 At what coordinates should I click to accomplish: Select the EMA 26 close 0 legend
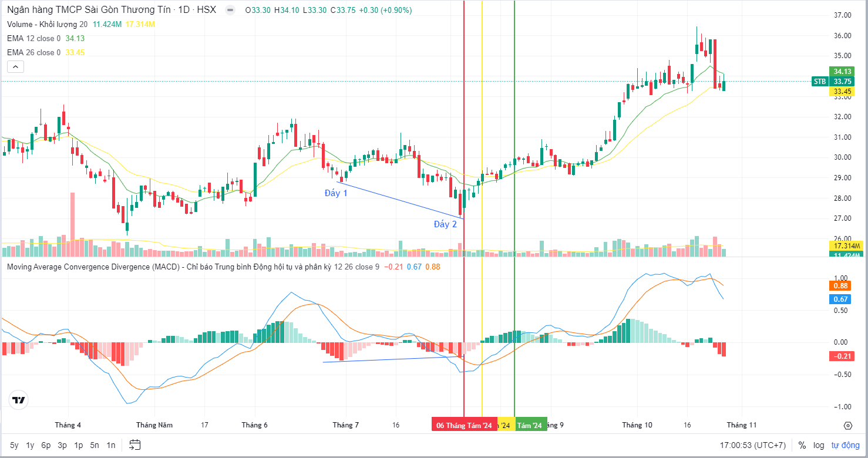(34, 52)
